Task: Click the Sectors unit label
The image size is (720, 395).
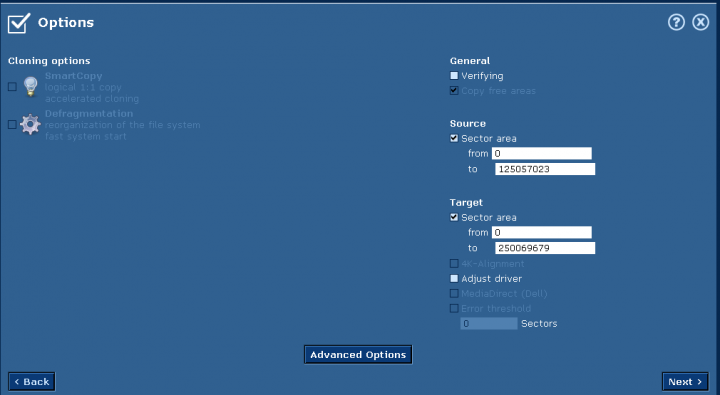Action: pos(539,323)
